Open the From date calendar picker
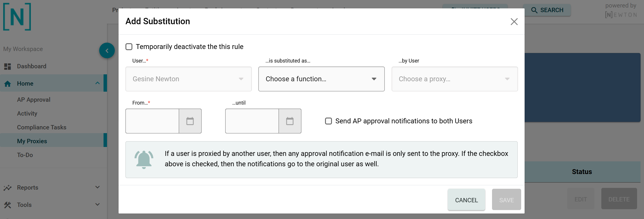 tap(190, 121)
